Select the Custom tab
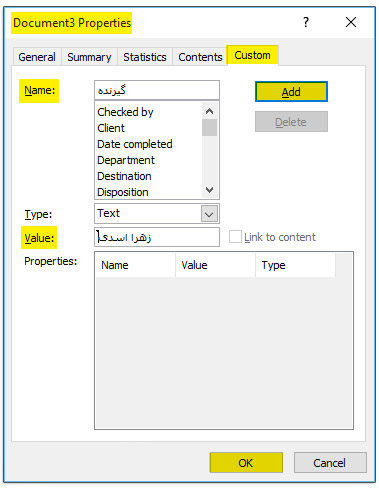 (x=252, y=55)
